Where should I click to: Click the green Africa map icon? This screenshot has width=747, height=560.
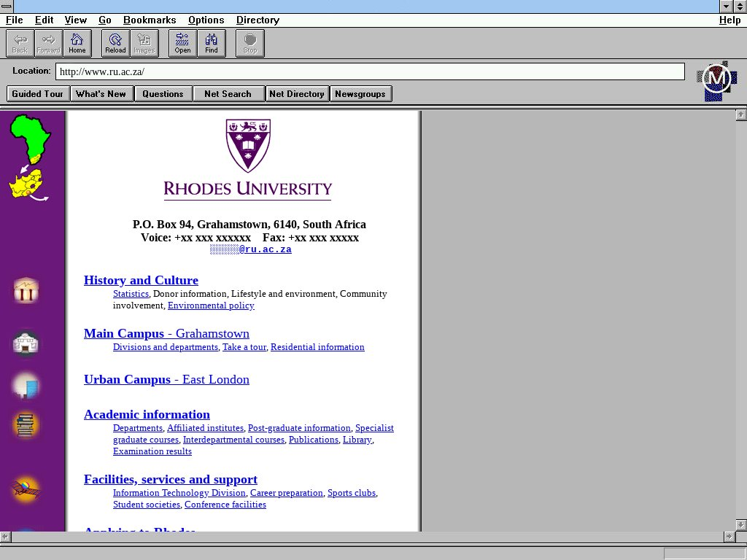pyautogui.click(x=30, y=138)
